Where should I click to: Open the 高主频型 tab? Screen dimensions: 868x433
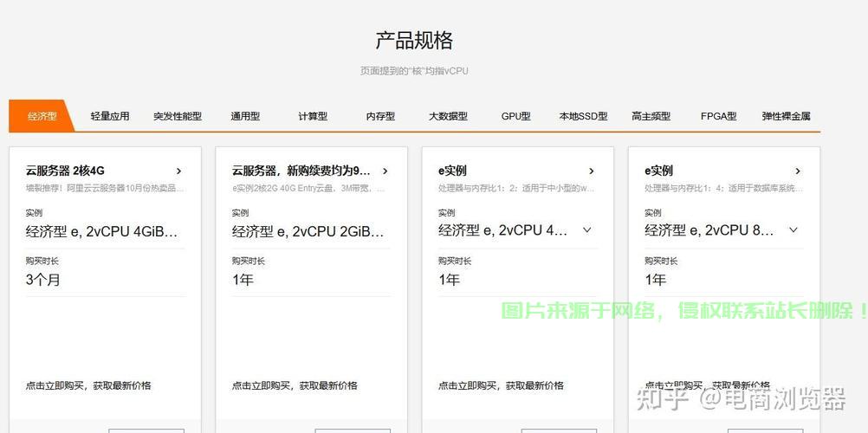point(651,116)
